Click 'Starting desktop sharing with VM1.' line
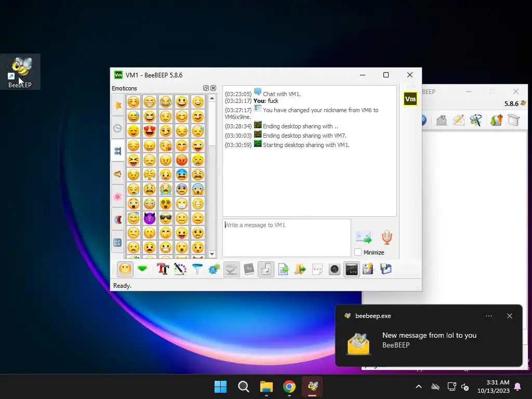The width and height of the screenshot is (532, 399). click(x=306, y=145)
